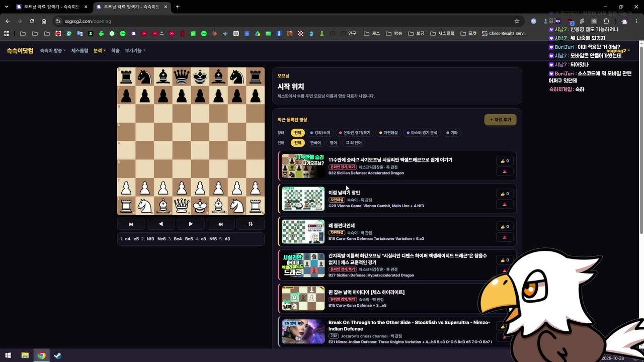
Task: Like the C29 Vienna Gambit video
Action: [505, 194]
